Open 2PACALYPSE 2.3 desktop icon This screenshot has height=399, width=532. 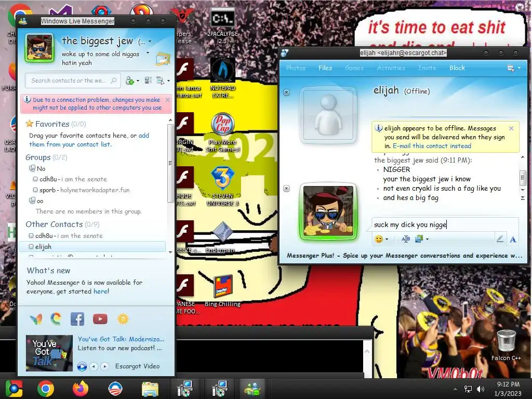[222, 26]
